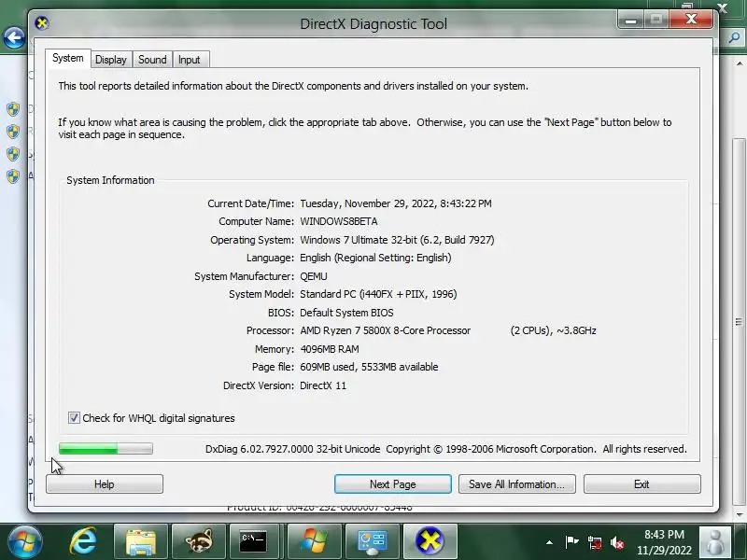Click the green progress bar

click(106, 449)
